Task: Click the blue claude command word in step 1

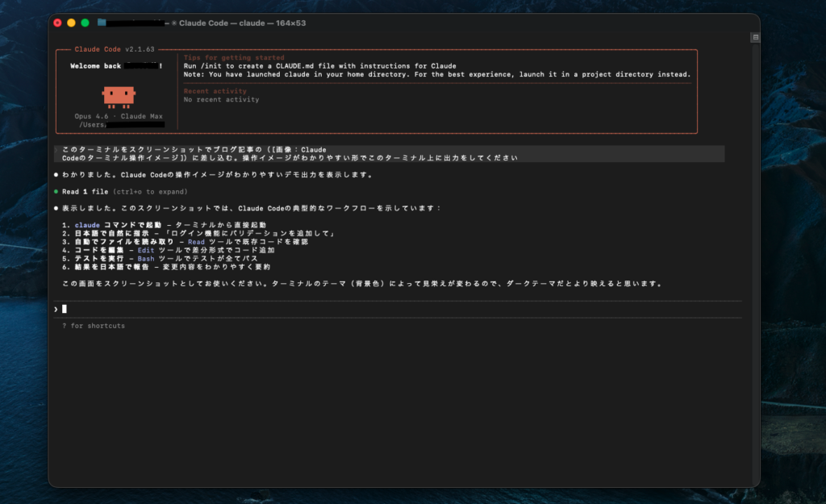Action: (x=87, y=225)
